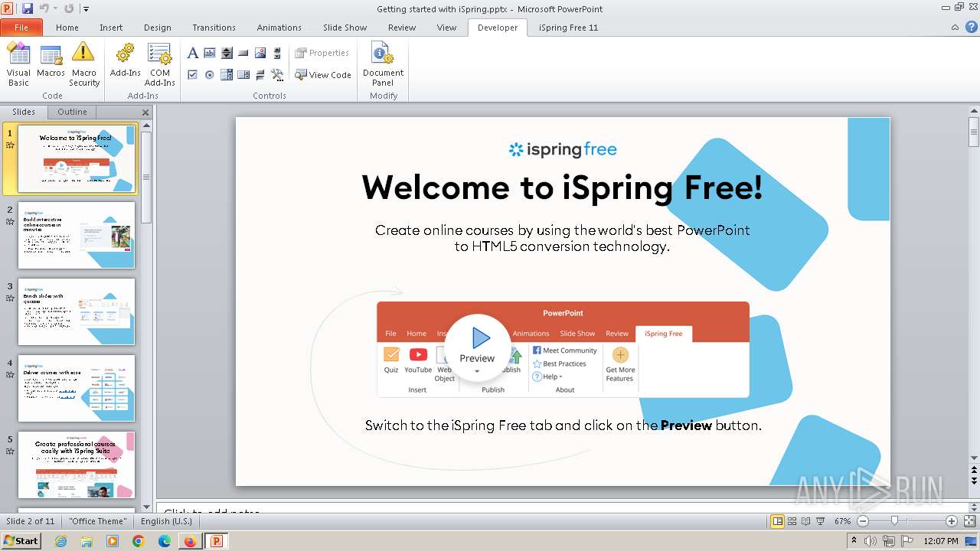Click the volume tray icon
This screenshot has width=980, height=551.
click(x=871, y=541)
